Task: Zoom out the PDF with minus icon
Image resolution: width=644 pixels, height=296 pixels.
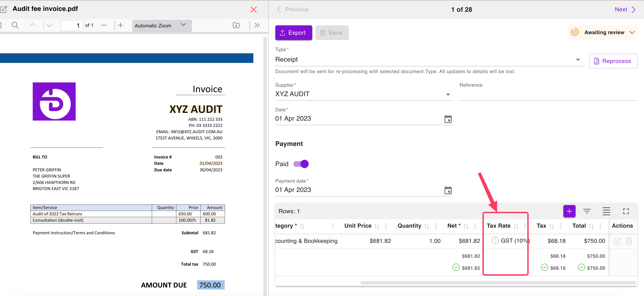Action: point(104,25)
